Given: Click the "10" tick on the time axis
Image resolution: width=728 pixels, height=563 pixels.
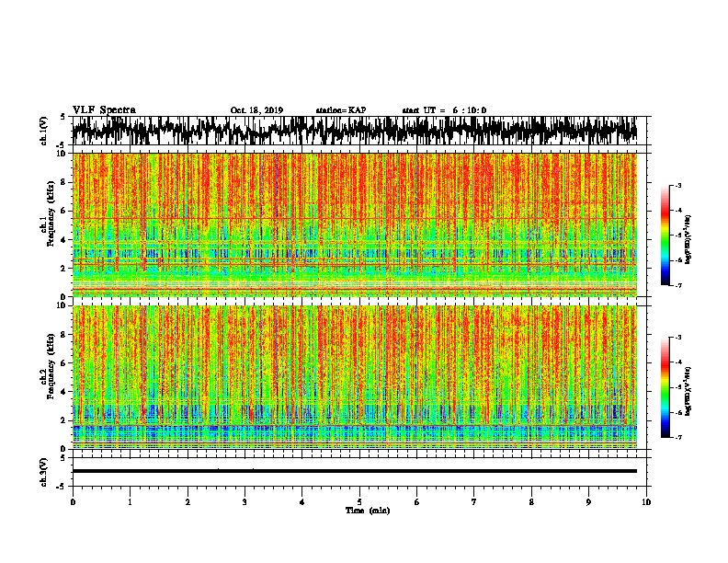Looking at the screenshot, I should 646,502.
